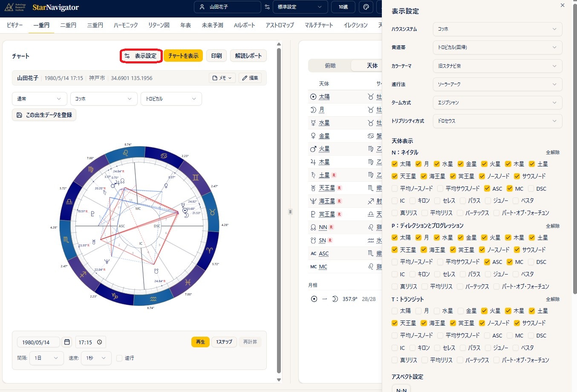This screenshot has height=392, width=577.
Task: Open the メモ dropdown
Action: (222, 78)
